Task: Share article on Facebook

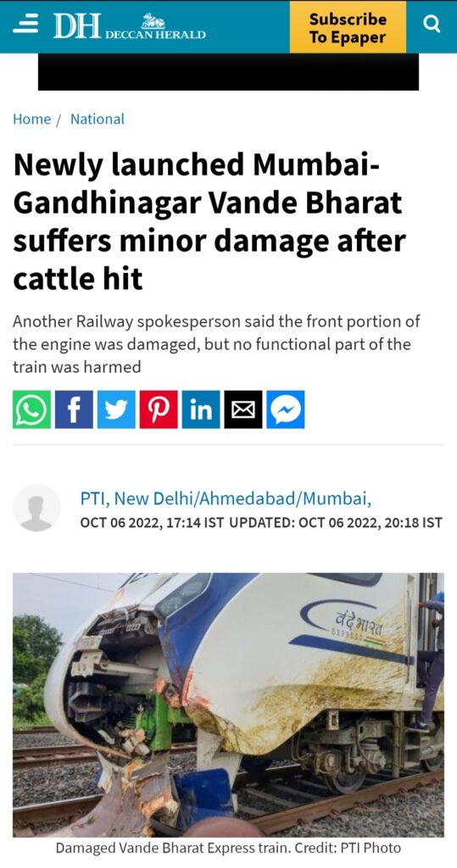Action: (x=74, y=409)
